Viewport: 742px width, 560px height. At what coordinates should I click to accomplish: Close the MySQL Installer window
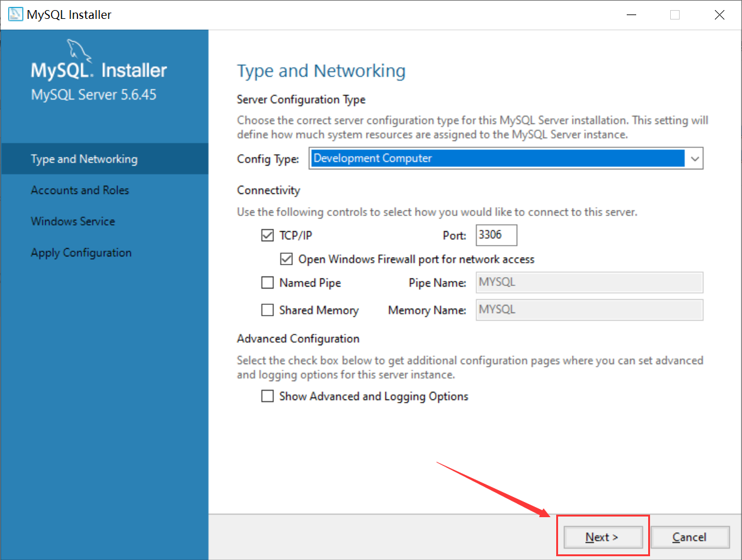point(719,14)
